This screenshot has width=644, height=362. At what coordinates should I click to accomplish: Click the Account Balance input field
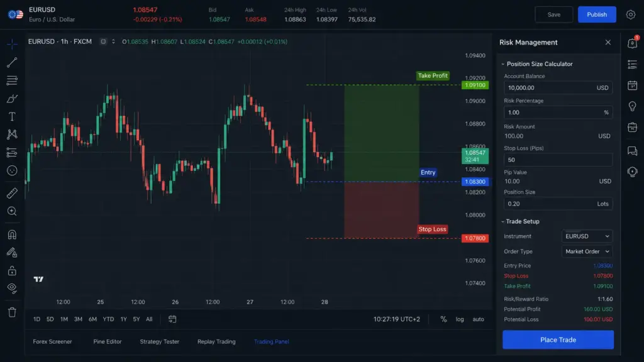click(x=558, y=87)
